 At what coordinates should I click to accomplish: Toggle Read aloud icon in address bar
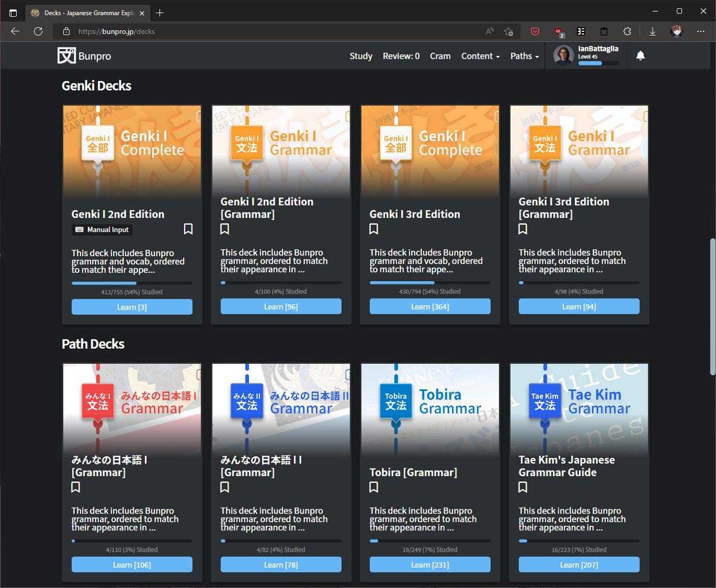tap(489, 31)
